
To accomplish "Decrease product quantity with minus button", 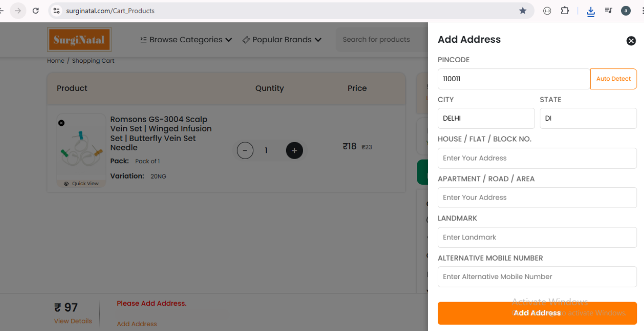I will [x=245, y=151].
